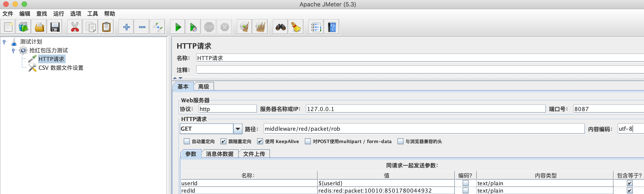Select the 消息体数据 tab
This screenshot has width=644, height=194.
(219, 154)
